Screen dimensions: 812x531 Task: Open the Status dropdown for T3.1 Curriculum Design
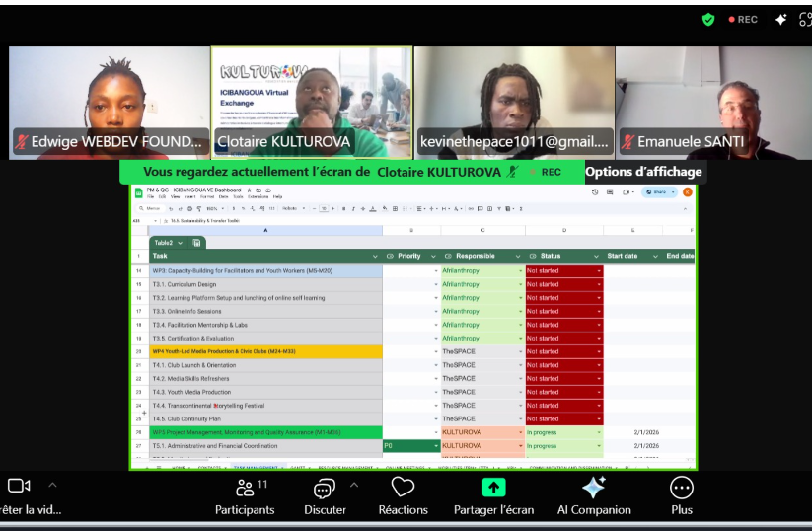pyautogui.click(x=598, y=284)
